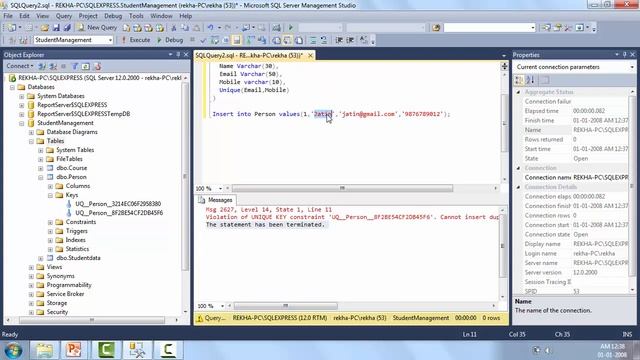
Task: Expand the Columns folder under dbo.Person
Action: 51,186
